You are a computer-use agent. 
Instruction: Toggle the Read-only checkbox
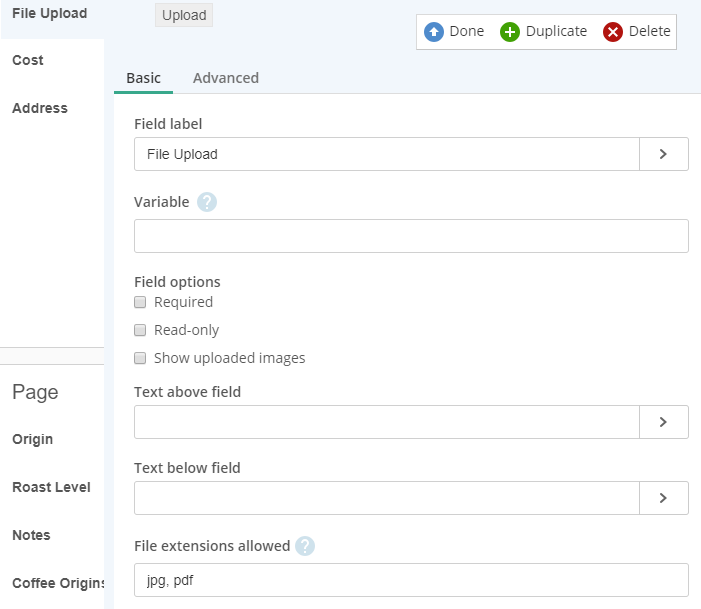pos(140,330)
